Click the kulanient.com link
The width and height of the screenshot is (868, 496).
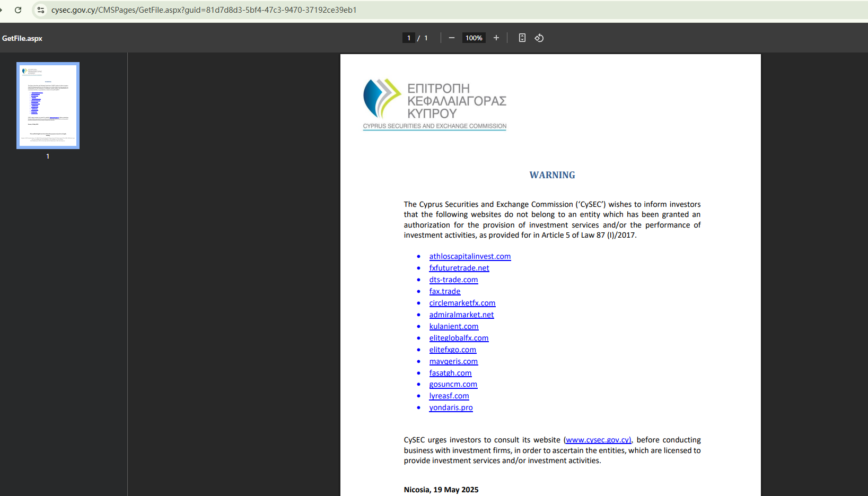click(x=454, y=326)
